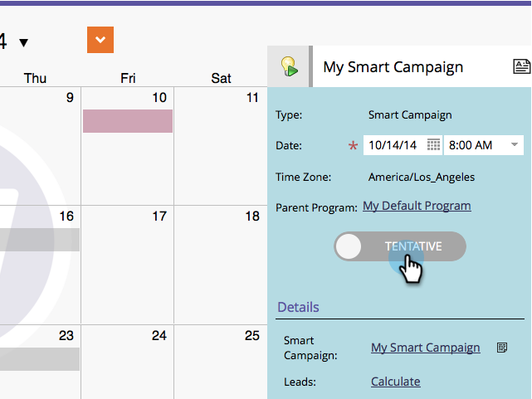Click the ID card icon in panel header

coord(522,67)
